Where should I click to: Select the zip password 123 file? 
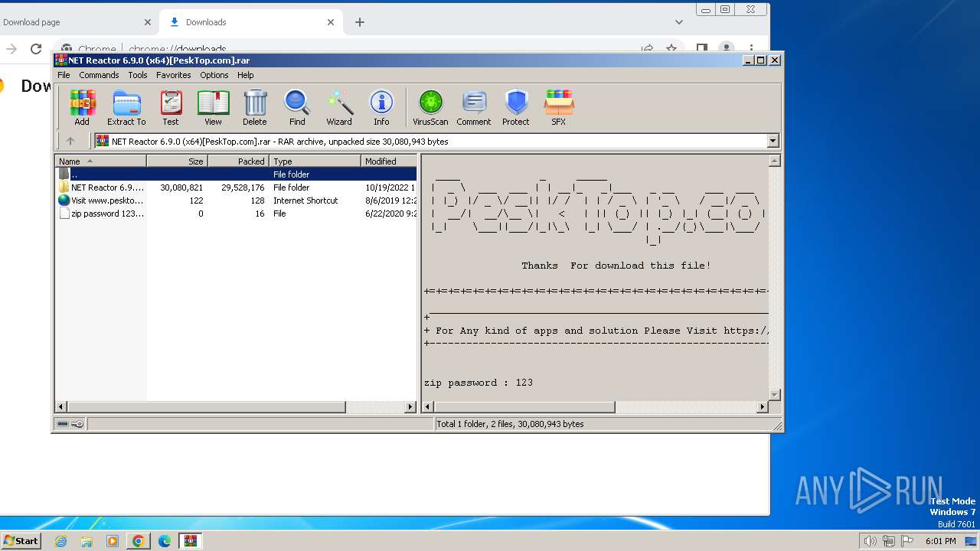coord(237,214)
